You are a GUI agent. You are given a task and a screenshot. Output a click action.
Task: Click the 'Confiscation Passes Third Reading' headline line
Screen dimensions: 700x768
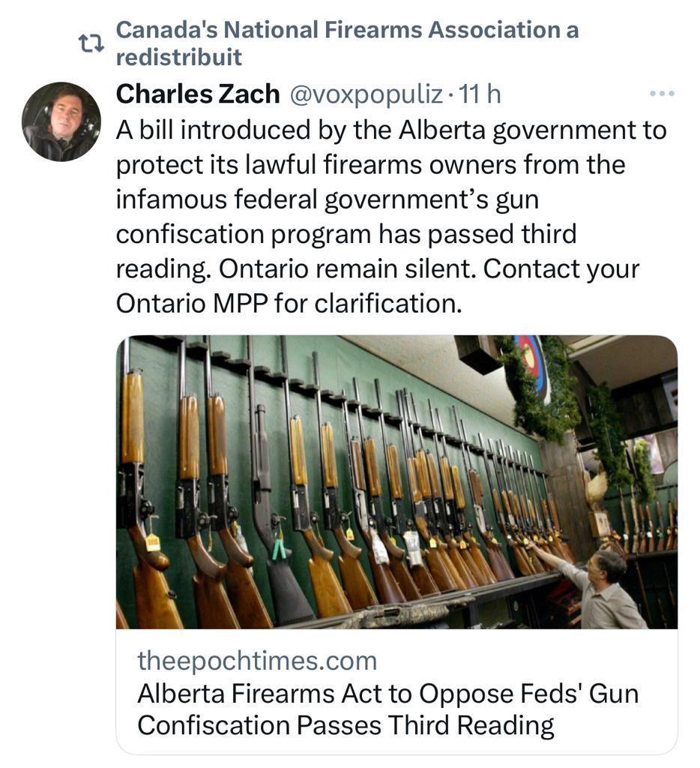click(x=346, y=725)
